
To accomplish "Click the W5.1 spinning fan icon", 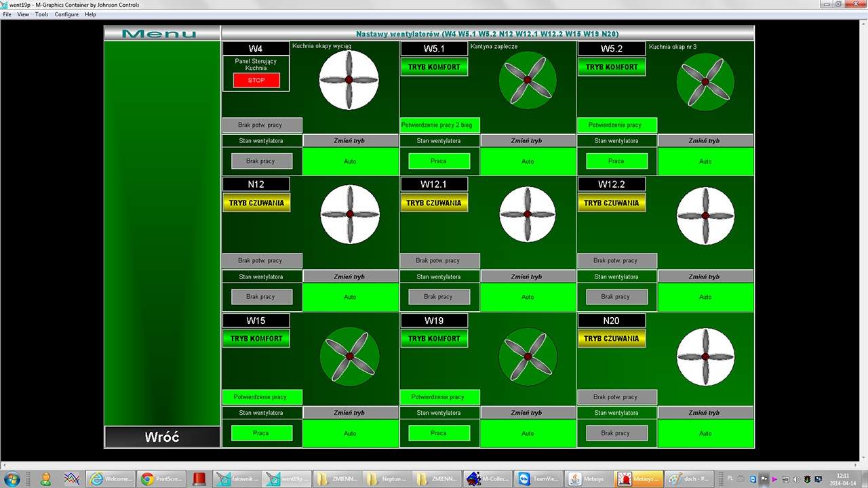I will [x=527, y=80].
